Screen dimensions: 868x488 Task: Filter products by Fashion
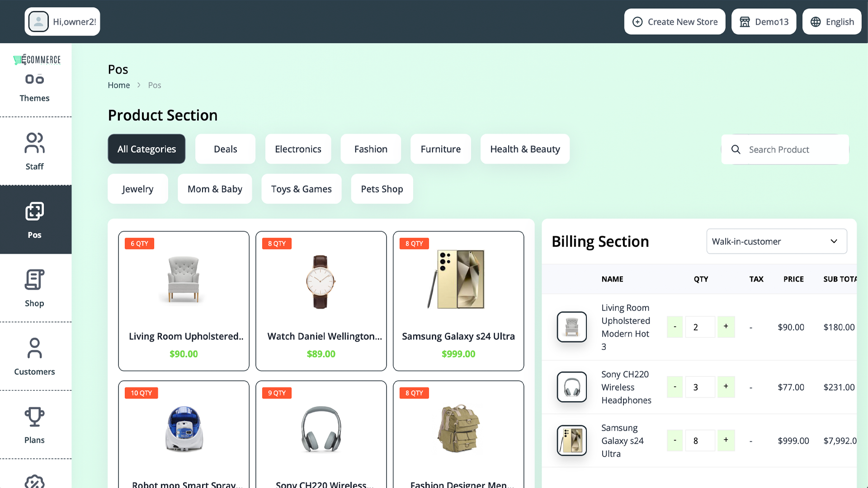tap(371, 149)
